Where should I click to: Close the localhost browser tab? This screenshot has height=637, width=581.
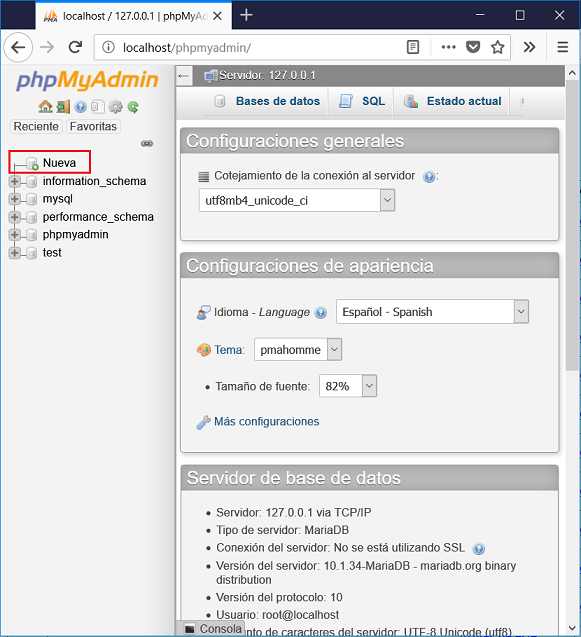click(217, 16)
